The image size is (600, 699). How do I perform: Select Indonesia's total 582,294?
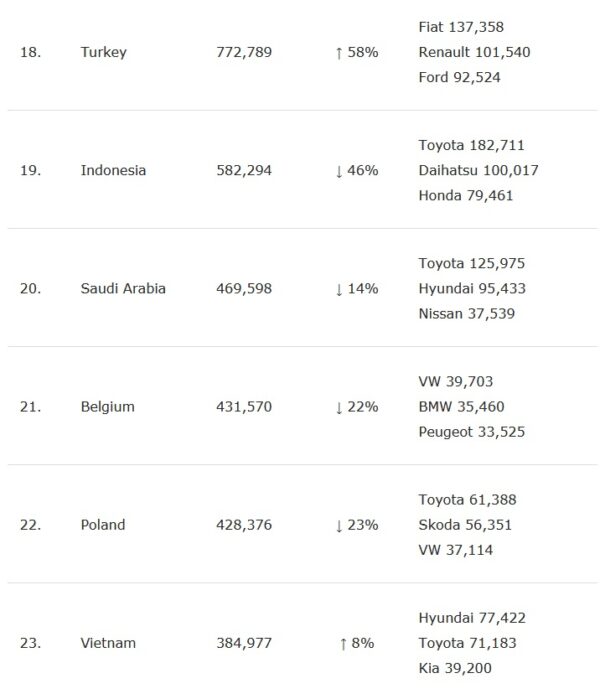coord(244,170)
